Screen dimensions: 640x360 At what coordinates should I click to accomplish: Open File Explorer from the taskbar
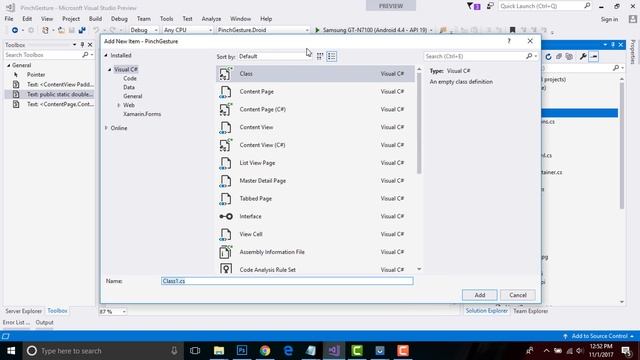[219, 351]
